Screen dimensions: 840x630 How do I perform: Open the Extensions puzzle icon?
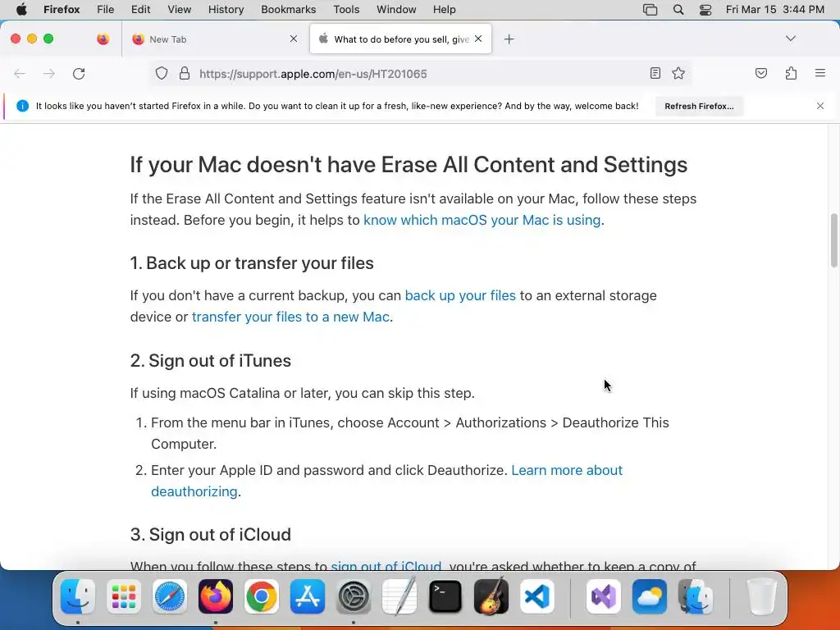point(791,73)
